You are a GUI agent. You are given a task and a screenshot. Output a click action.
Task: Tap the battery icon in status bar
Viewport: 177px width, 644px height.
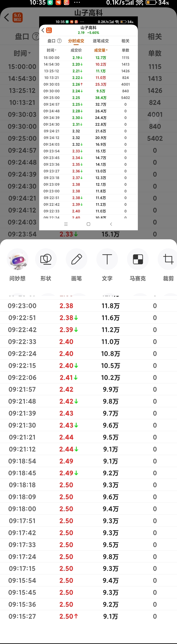151,3
